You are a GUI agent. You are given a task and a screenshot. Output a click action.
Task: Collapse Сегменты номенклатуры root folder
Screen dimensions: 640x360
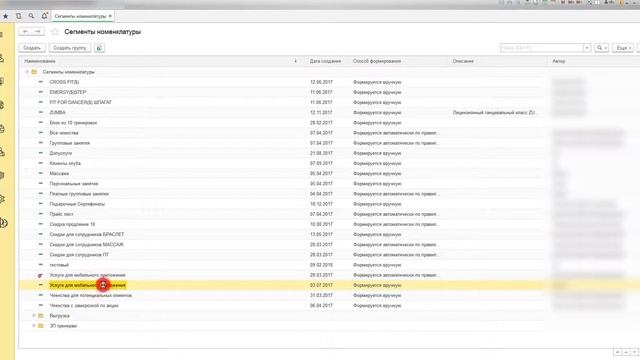click(27, 72)
